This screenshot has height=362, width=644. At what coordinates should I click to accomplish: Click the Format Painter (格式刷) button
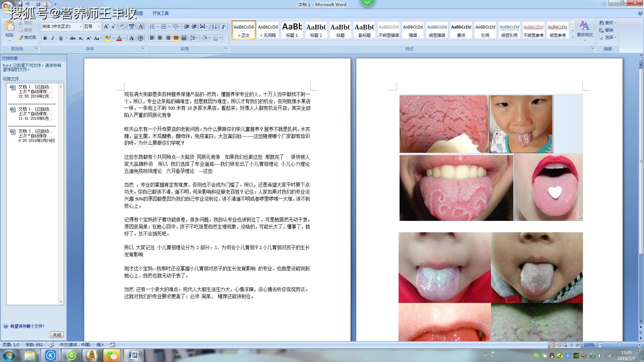coord(27,38)
